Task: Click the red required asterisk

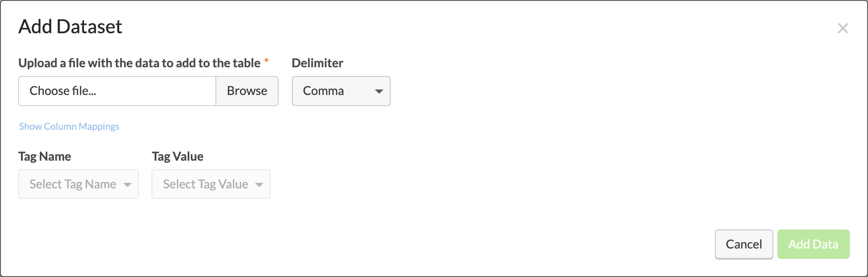Action: (266, 61)
